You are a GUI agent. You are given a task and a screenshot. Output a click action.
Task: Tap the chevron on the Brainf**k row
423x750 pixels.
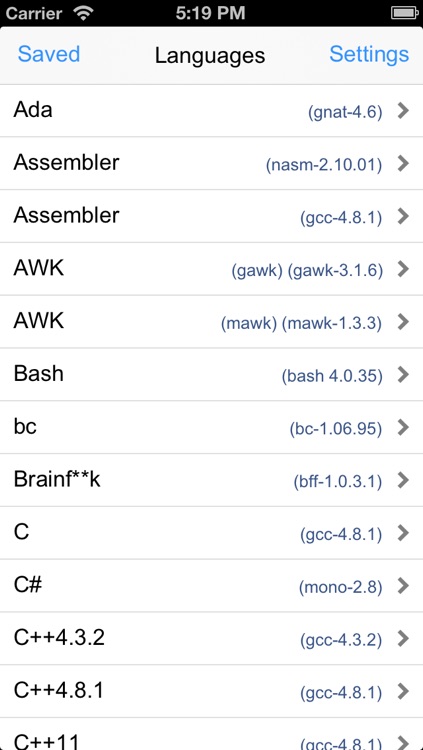[x=403, y=480]
